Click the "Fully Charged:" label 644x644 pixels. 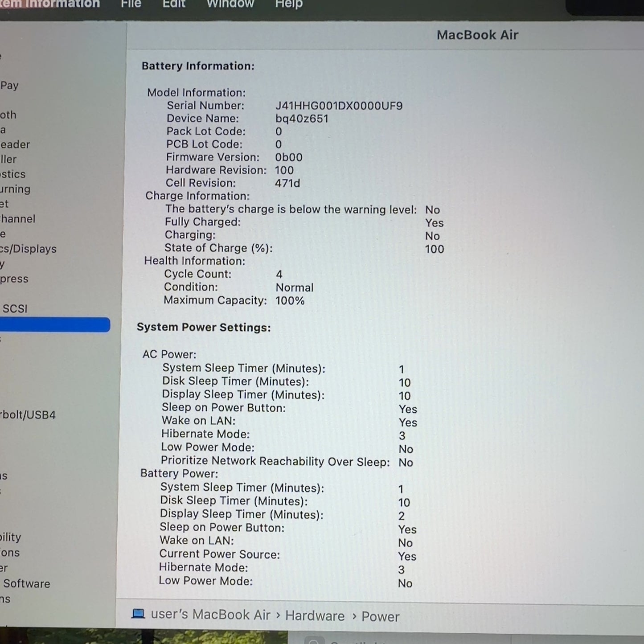[203, 222]
